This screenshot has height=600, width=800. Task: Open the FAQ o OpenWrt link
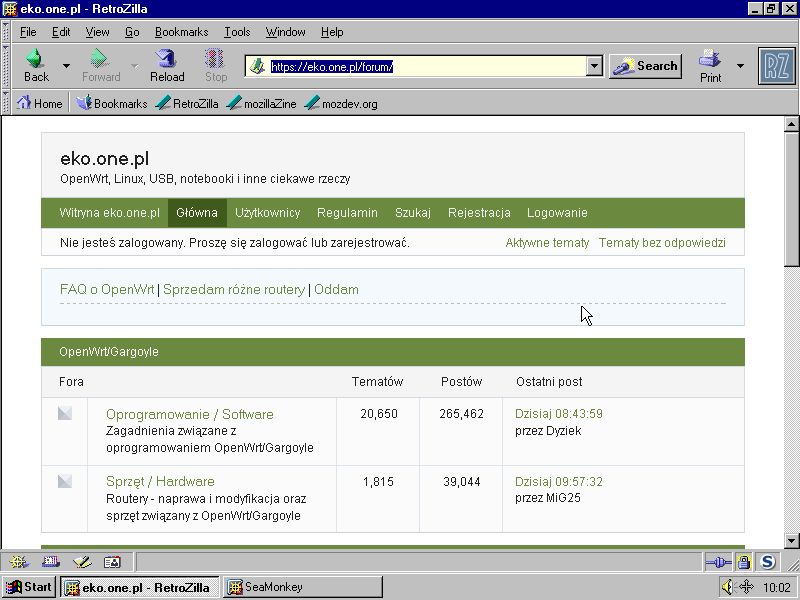coord(107,290)
